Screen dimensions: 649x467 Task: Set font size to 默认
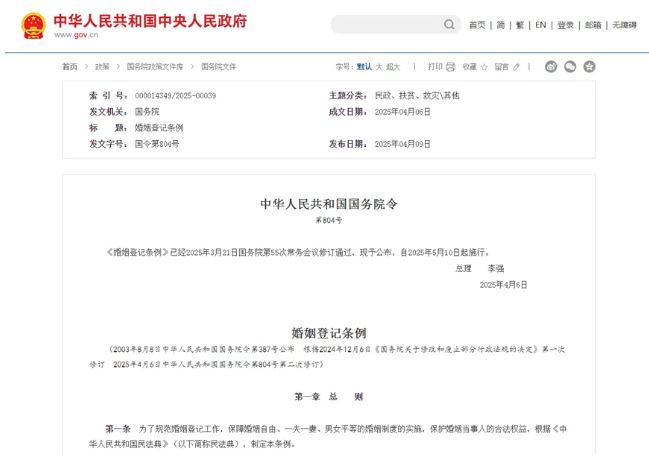[364, 67]
